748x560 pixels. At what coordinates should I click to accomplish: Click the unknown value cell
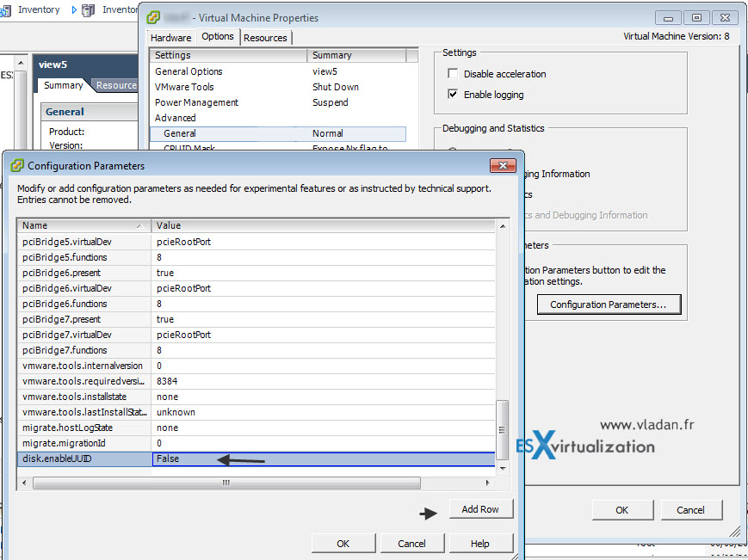click(x=324, y=412)
